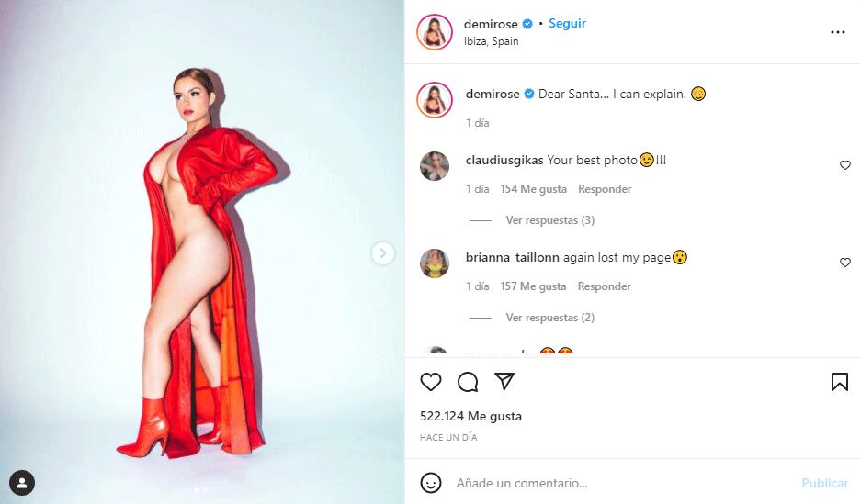Screen dimensions: 861x504
Task: Expand Ver respuestas (3) replies
Action: pos(550,220)
